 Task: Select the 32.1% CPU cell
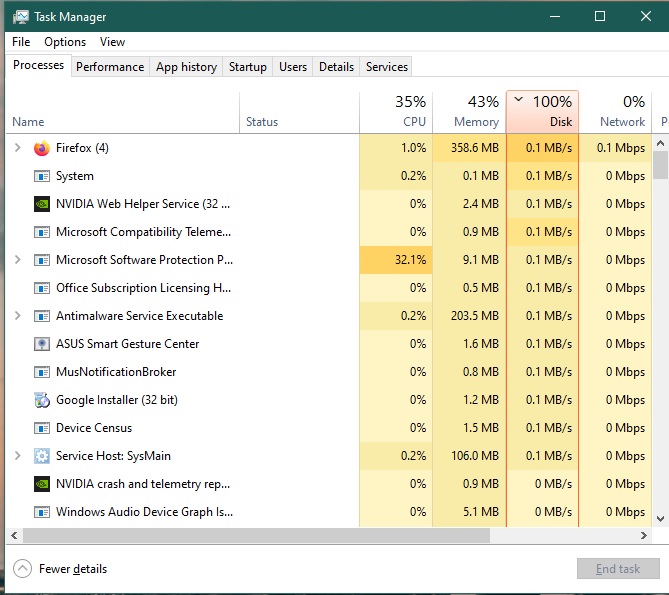point(396,260)
